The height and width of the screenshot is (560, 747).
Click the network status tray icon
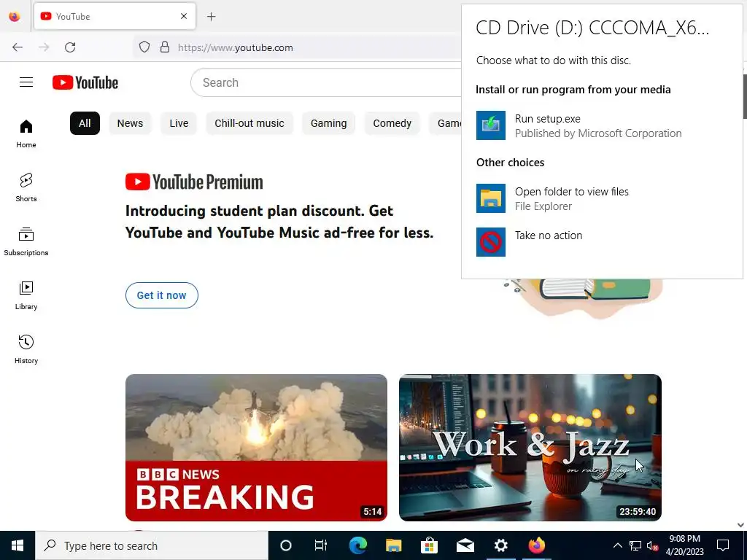635,545
